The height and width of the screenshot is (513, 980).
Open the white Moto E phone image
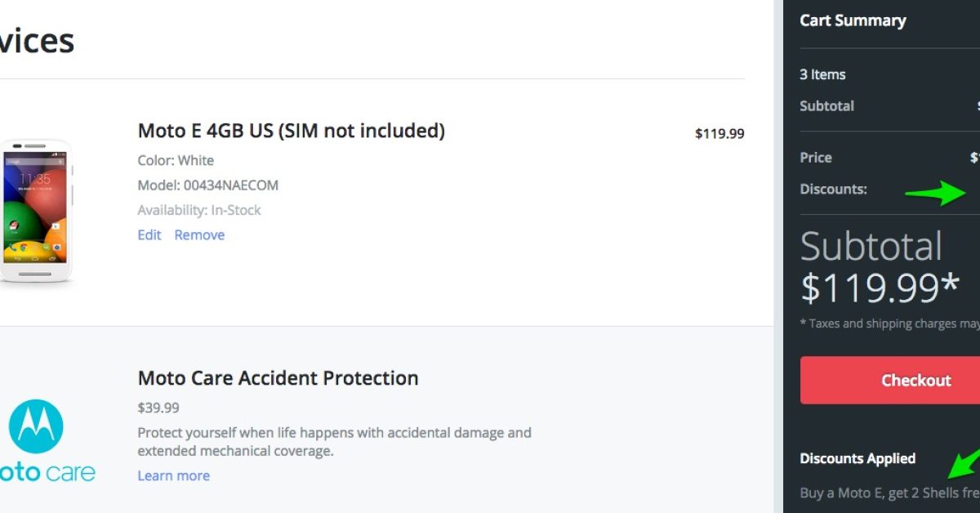tap(36, 211)
